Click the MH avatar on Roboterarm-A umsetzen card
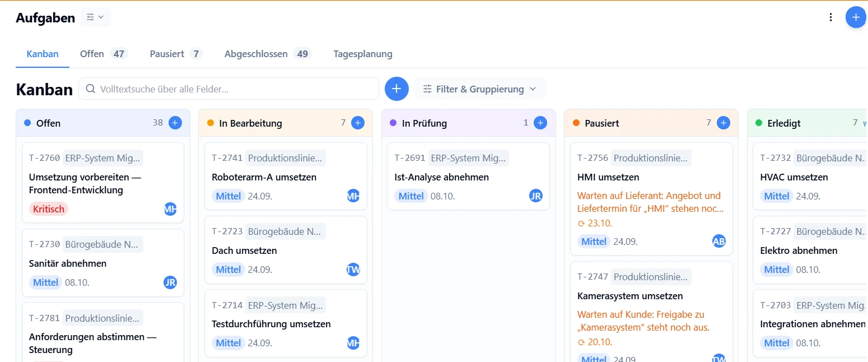The width and height of the screenshot is (868, 362). tap(353, 196)
